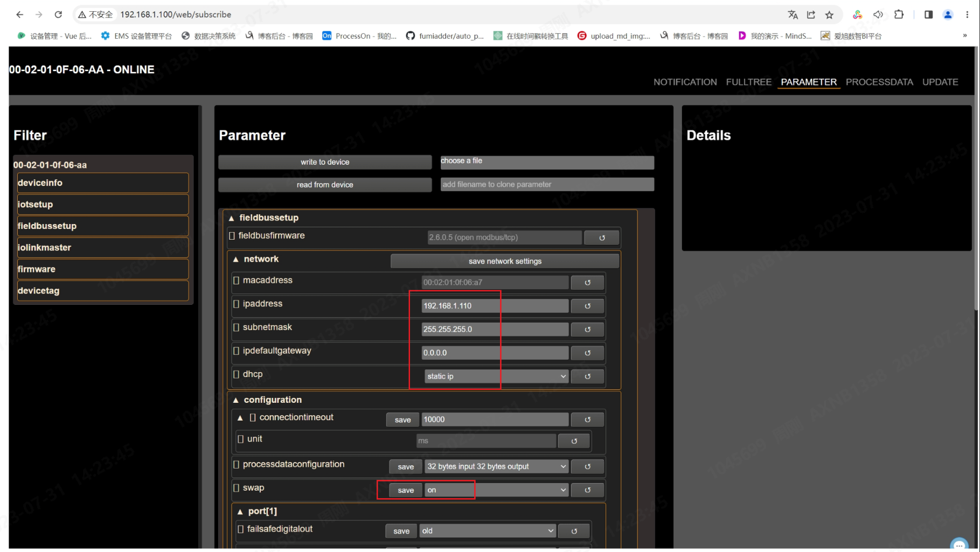Click refresh icon for subnetmask row
The image size is (980, 552).
(587, 329)
